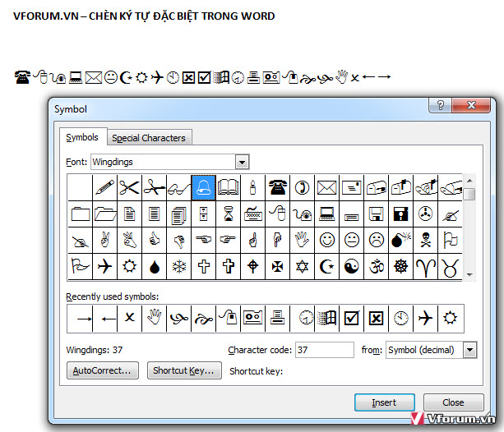
Task: Select crossed box in recently used symbols
Action: click(376, 319)
